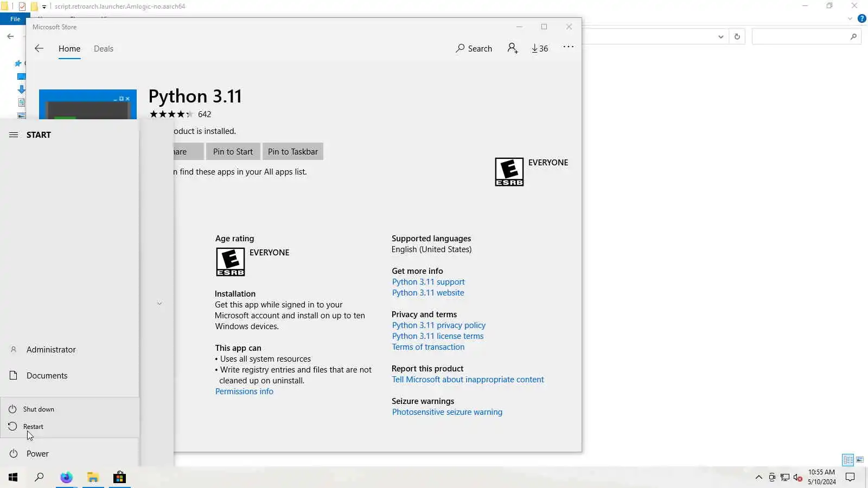This screenshot has height=488, width=868.
Task: Switch Explorer to details view
Action: 848,460
